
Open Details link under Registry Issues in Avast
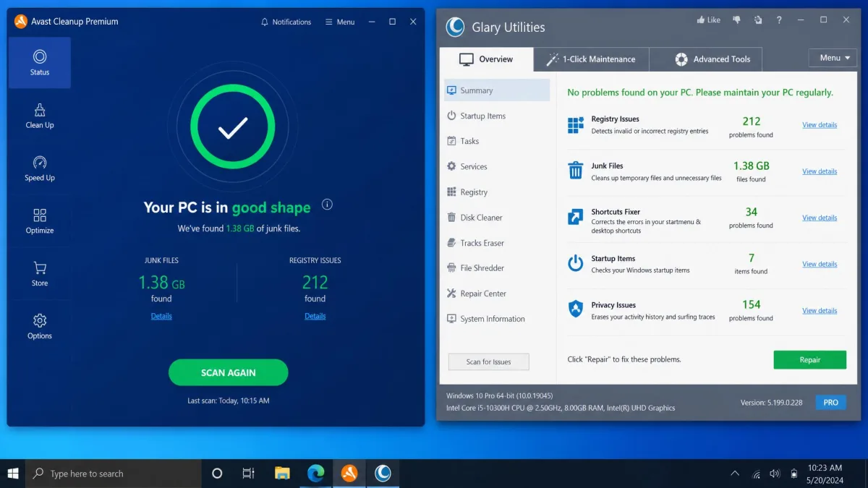pos(315,316)
